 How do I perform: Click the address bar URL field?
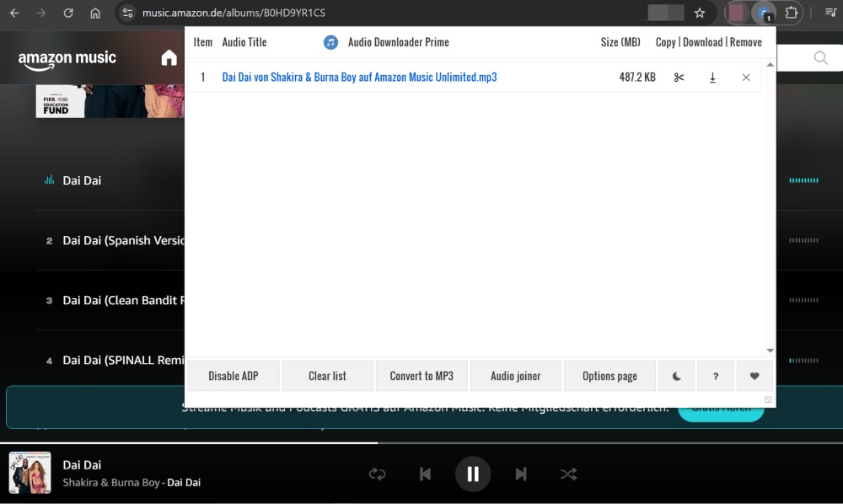click(x=234, y=13)
